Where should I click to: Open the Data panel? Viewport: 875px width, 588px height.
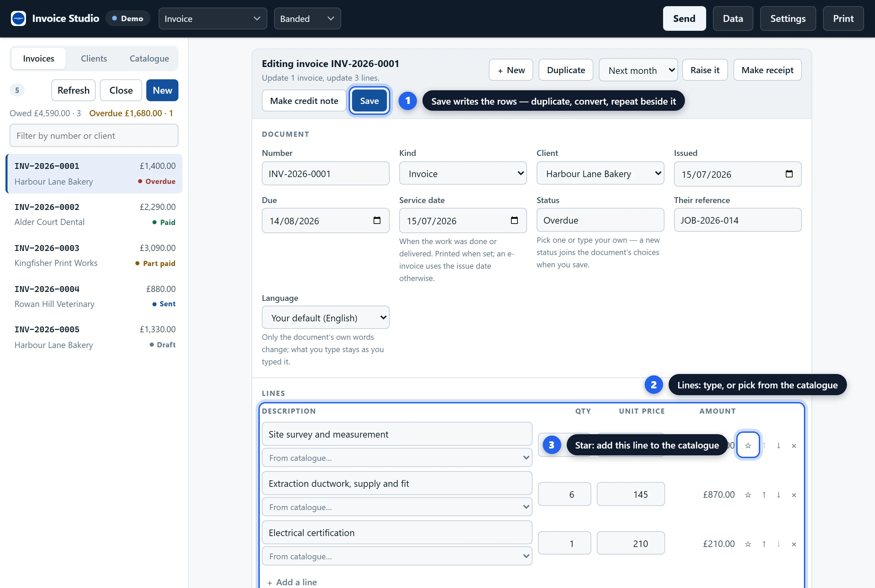[732, 18]
